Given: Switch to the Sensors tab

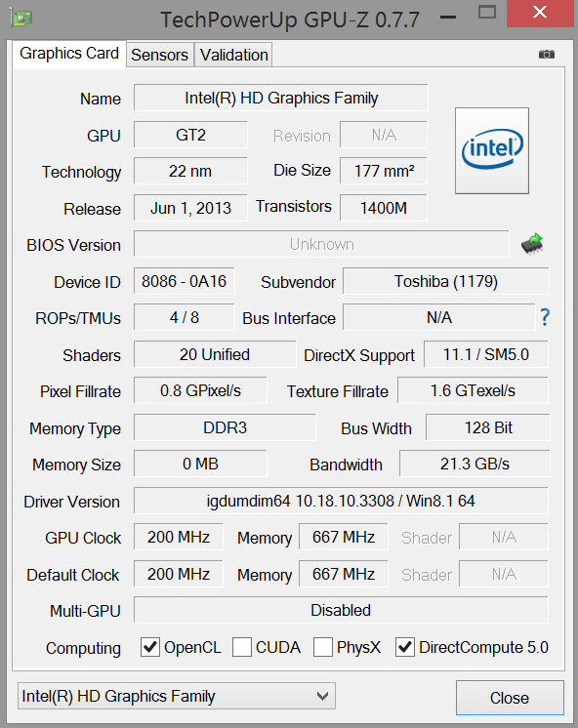Looking at the screenshot, I should pos(159,55).
